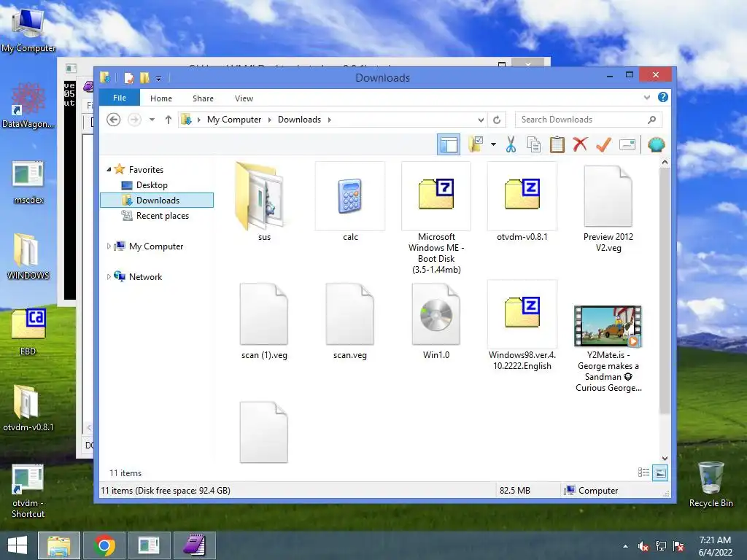Select Y2Mate.is George makes a Sandman video
747x560 pixels.
[608, 349]
